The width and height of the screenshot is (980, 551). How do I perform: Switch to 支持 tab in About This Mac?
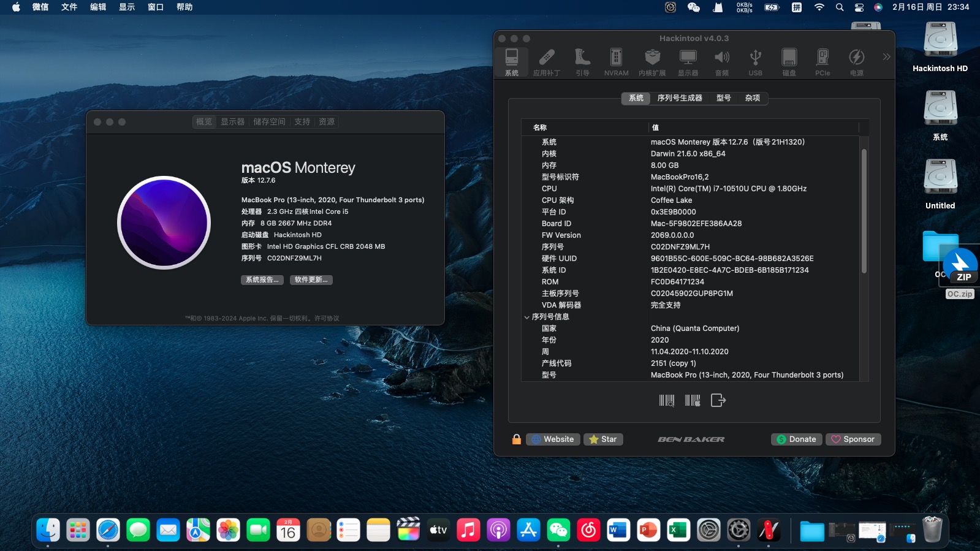(302, 122)
